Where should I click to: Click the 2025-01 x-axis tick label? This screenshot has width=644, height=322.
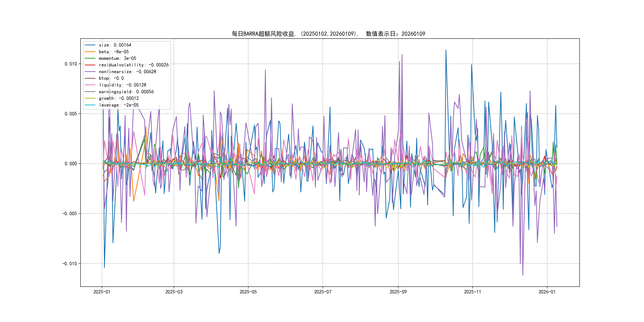pos(102,292)
